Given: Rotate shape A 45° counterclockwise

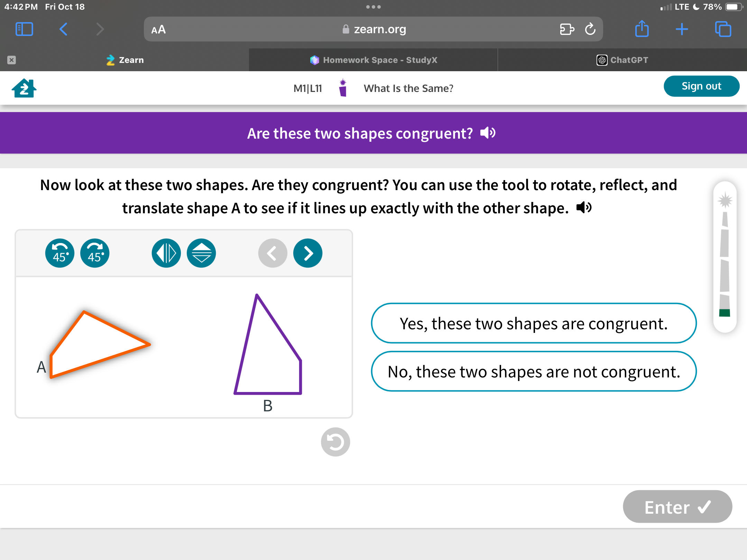Looking at the screenshot, I should 59,253.
